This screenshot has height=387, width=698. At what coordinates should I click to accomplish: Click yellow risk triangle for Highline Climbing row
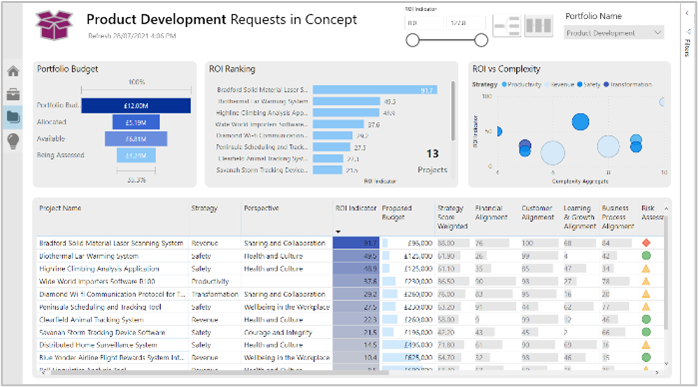[646, 269]
